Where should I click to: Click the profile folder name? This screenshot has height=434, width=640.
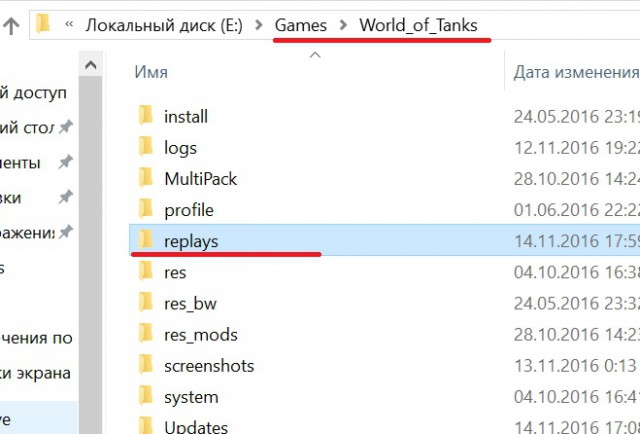(x=189, y=211)
